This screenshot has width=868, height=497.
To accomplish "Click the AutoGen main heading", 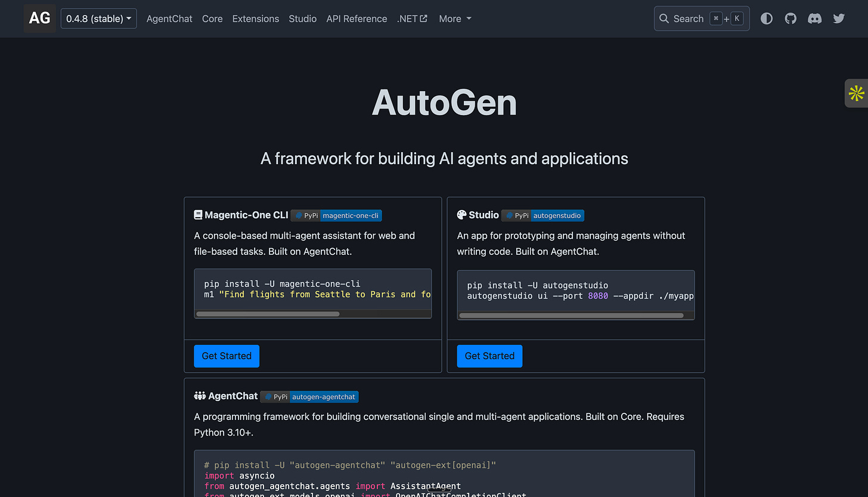I will coord(444,103).
